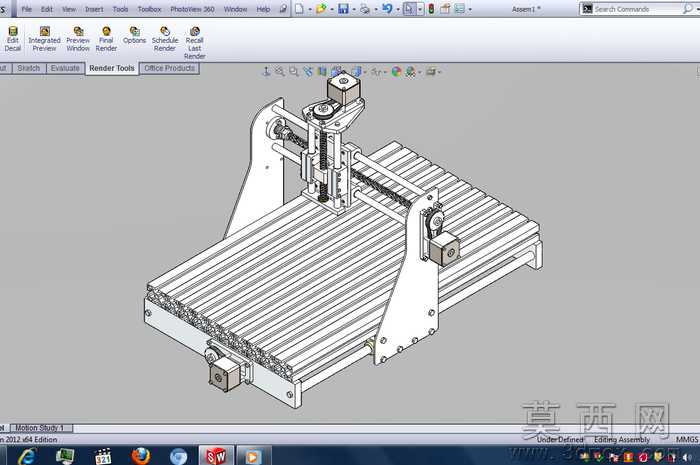
Task: Switch to the Sketch tab
Action: click(29, 68)
